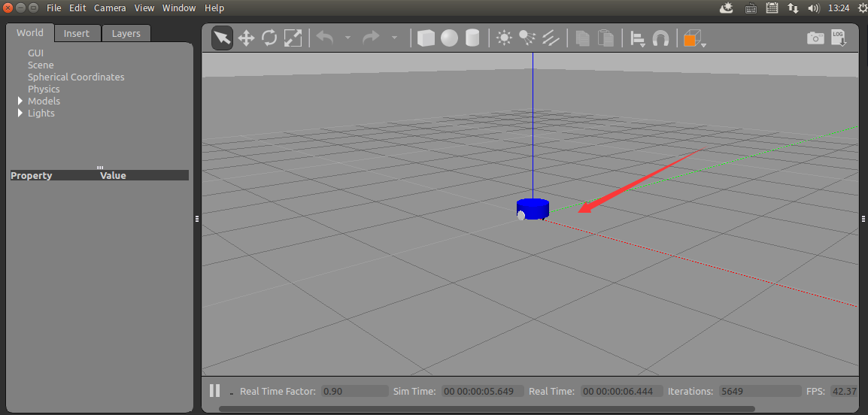Select GUI in the world tree
Viewport: 868px width, 415px height.
coord(36,53)
